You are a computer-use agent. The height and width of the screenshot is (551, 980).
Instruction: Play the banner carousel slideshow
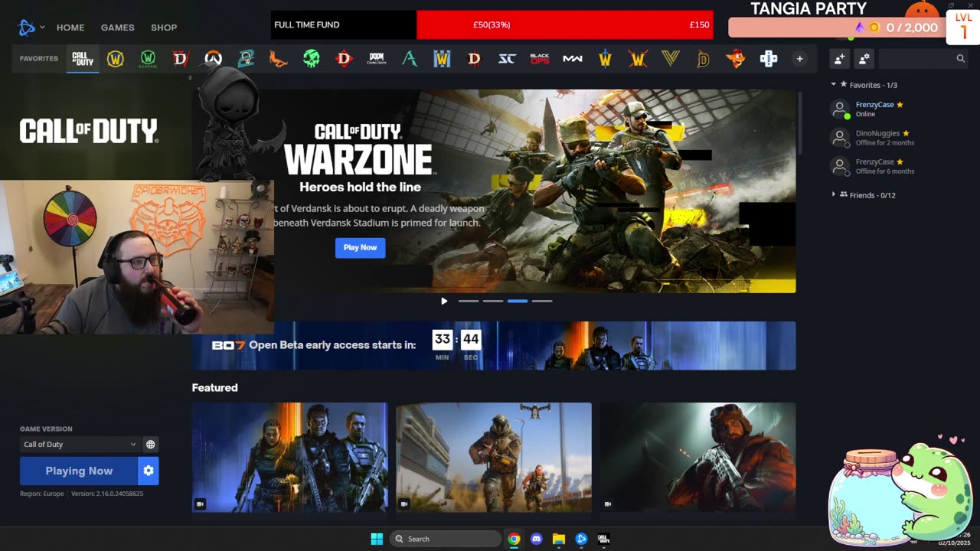click(444, 301)
